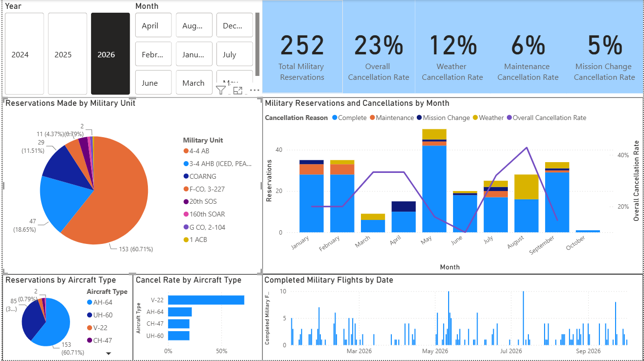Screen dimensions: 644x361
Task: Click the 1 ACB legend entry
Action: point(196,240)
